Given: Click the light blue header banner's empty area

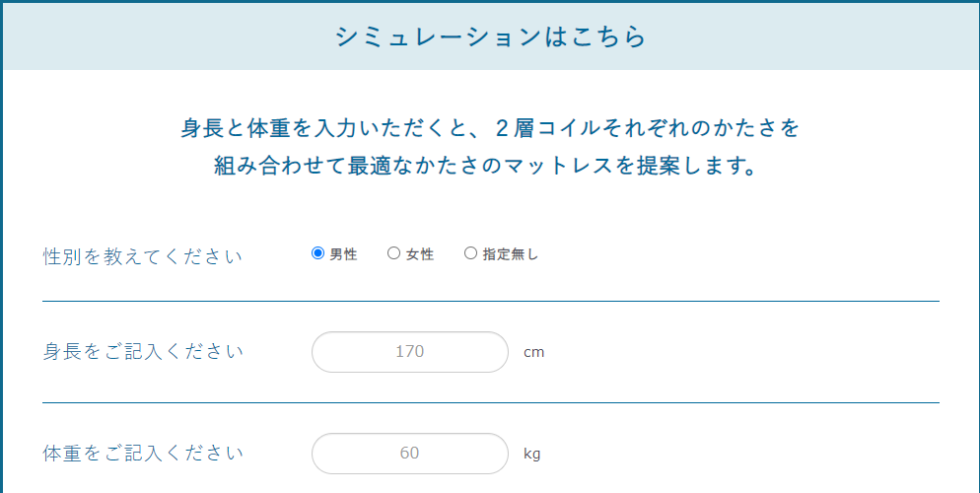Looking at the screenshot, I should point(148,37).
